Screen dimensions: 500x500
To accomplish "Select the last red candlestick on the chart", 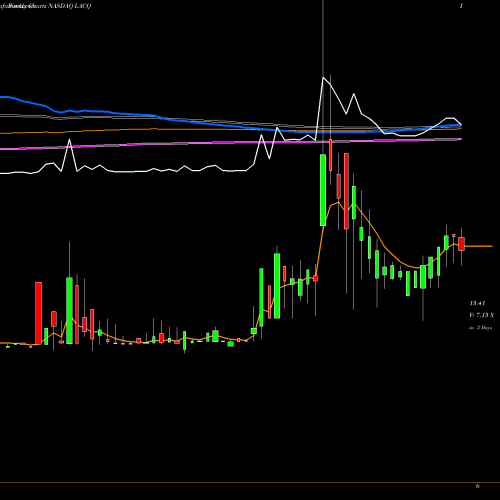I will coord(461,244).
